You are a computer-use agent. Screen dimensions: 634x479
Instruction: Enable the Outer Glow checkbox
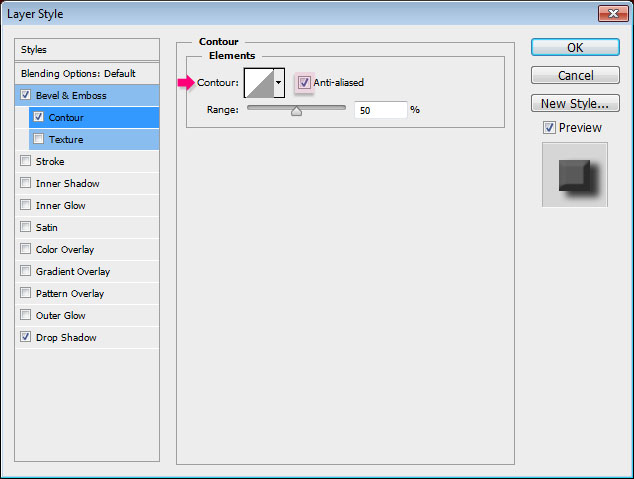click(x=25, y=314)
